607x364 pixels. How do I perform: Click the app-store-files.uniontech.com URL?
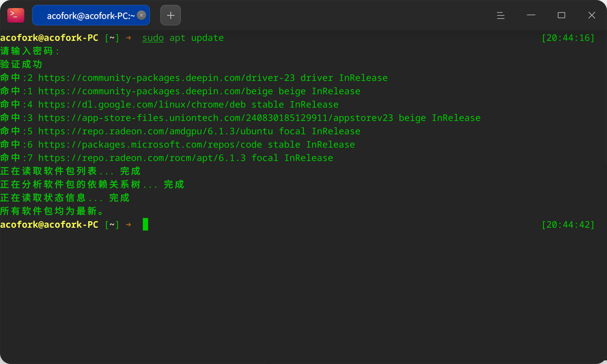click(x=216, y=118)
